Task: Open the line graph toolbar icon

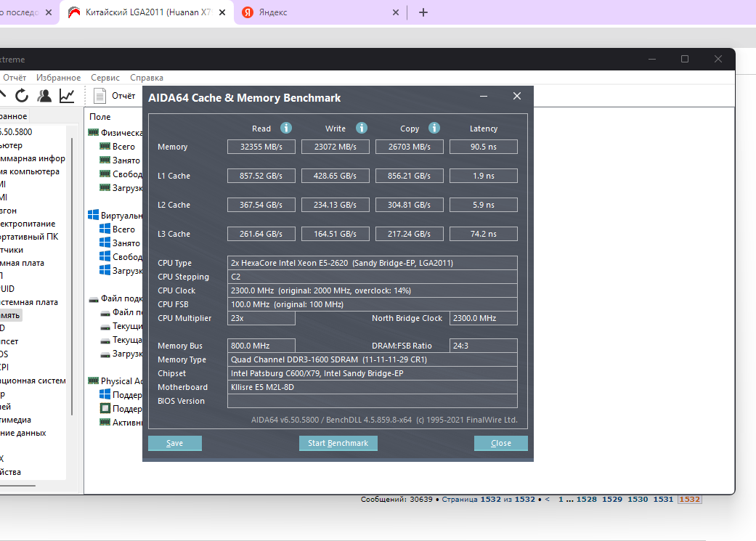Action: [67, 95]
